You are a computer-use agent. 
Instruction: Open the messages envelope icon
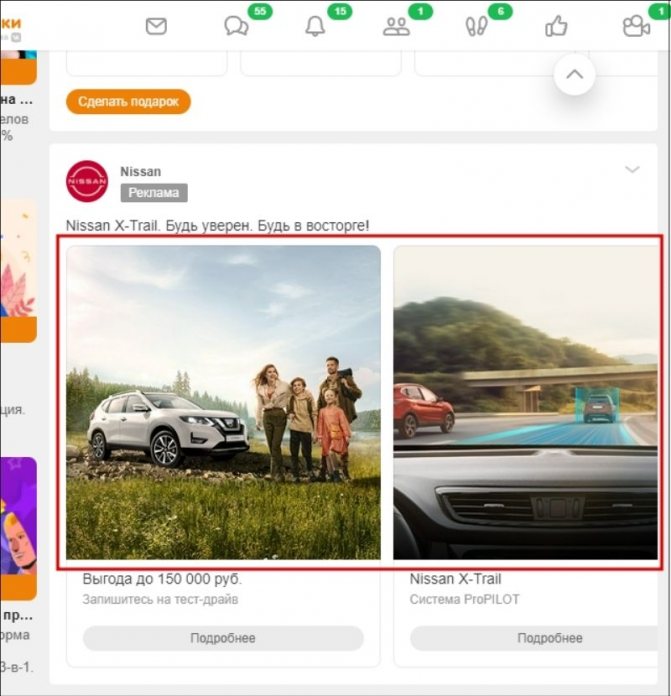point(156,27)
